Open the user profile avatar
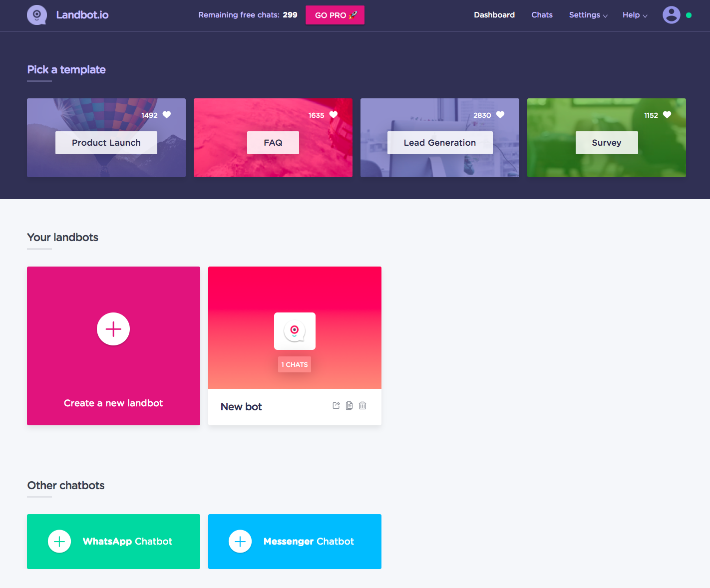This screenshot has width=710, height=588. [671, 15]
